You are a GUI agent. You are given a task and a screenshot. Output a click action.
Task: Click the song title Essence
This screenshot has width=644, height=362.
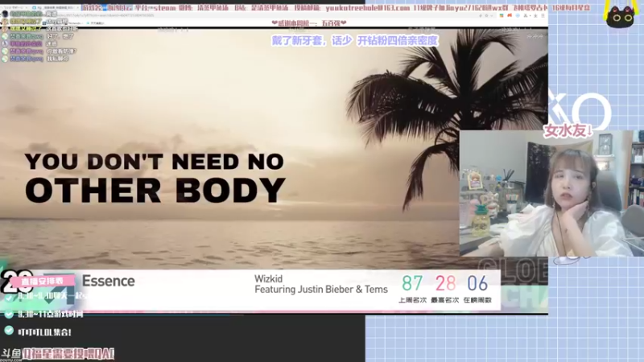click(109, 281)
